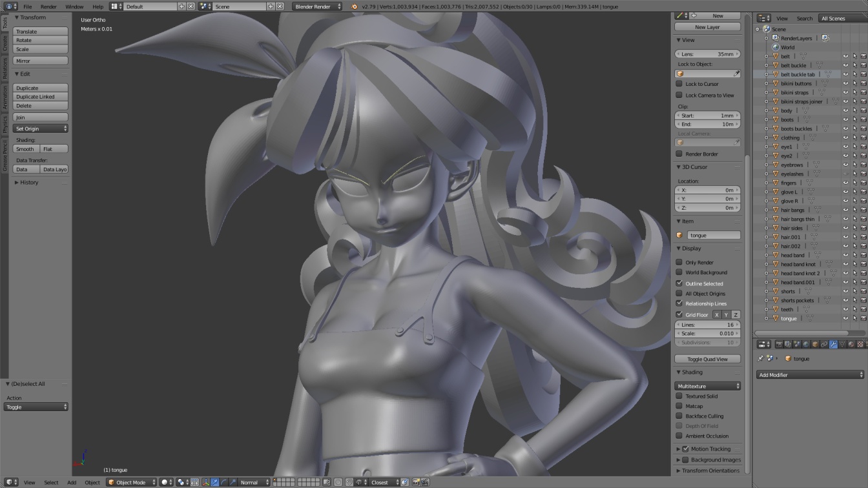The image size is (868, 488).
Task: Open the outliner Search menu
Action: pos(804,19)
